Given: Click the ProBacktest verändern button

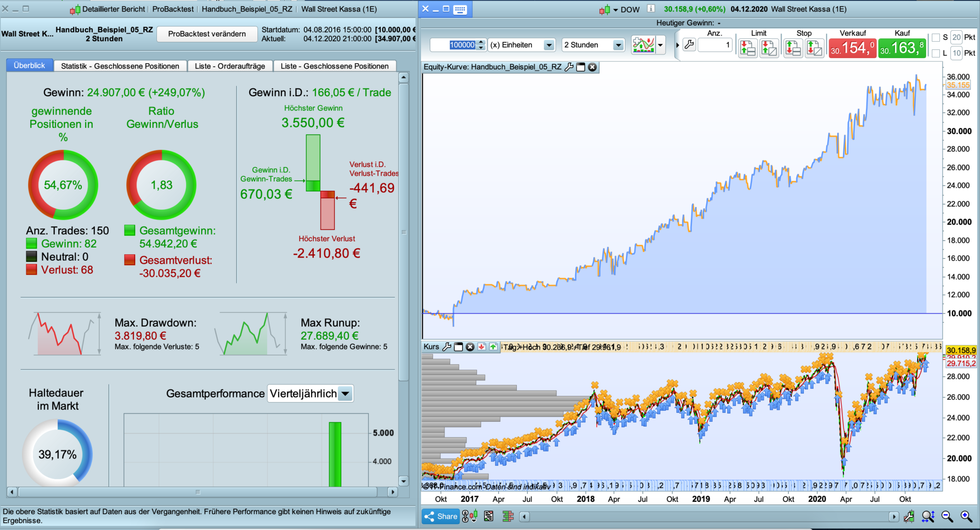Looking at the screenshot, I should click(207, 34).
